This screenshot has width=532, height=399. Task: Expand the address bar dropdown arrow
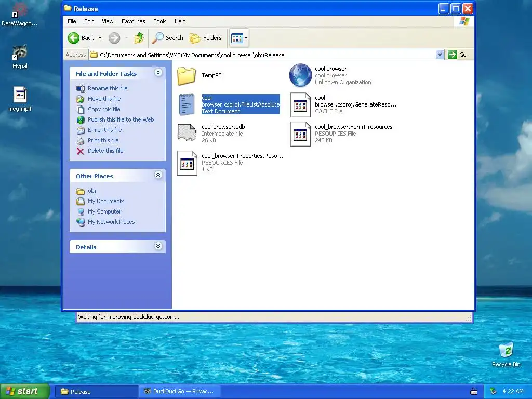tap(440, 55)
